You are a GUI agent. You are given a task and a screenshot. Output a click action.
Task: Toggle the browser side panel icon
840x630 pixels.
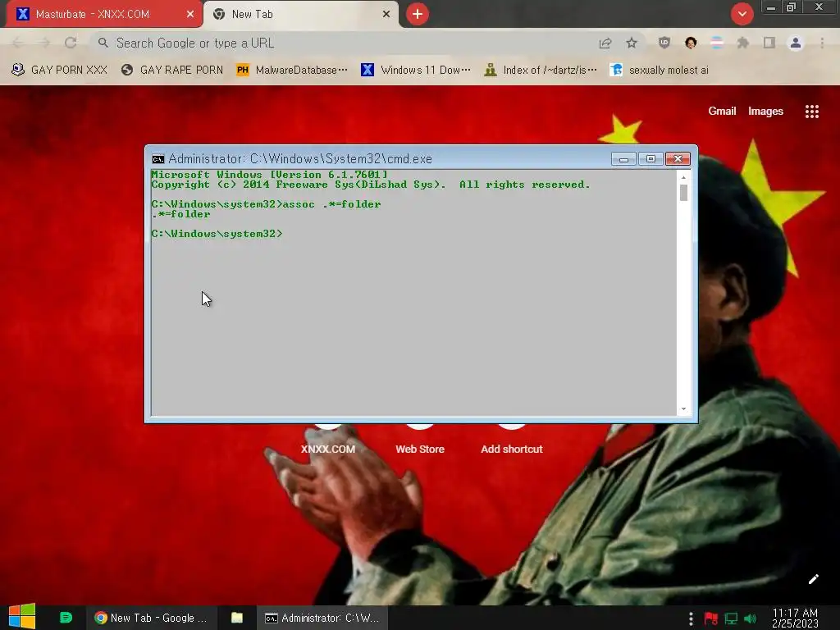pyautogui.click(x=769, y=43)
